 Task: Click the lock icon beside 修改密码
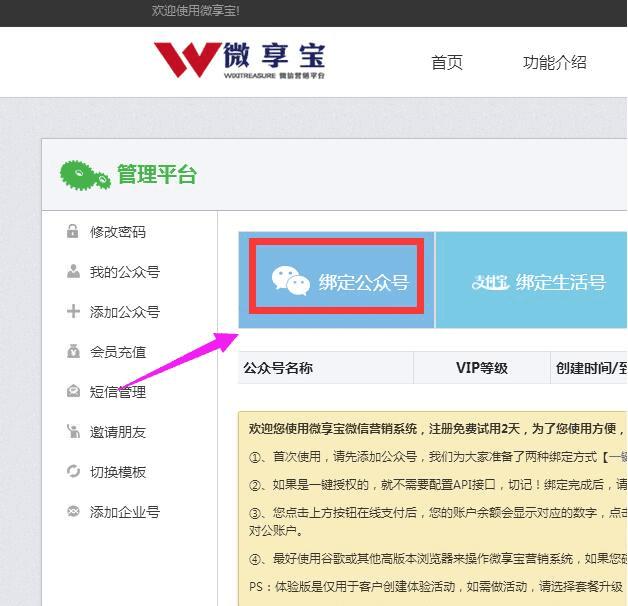pyautogui.click(x=72, y=232)
